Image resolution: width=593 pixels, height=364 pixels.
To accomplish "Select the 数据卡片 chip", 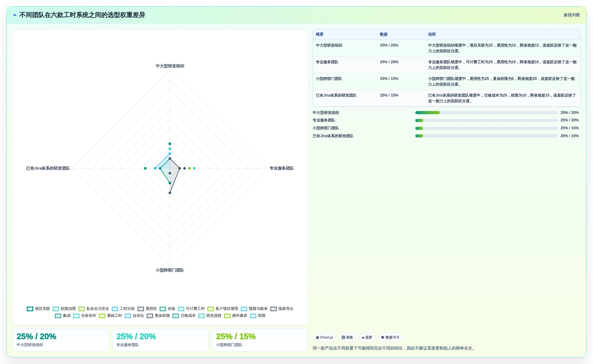I will point(390,338).
